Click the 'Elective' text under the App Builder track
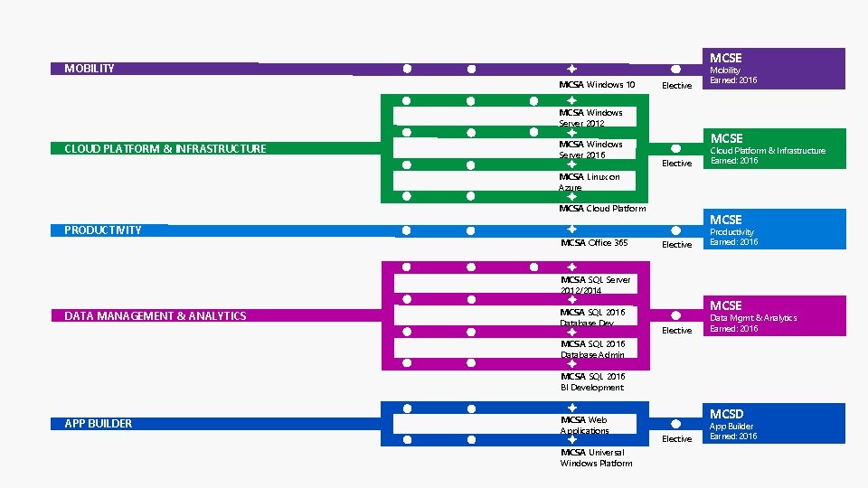 click(x=677, y=439)
